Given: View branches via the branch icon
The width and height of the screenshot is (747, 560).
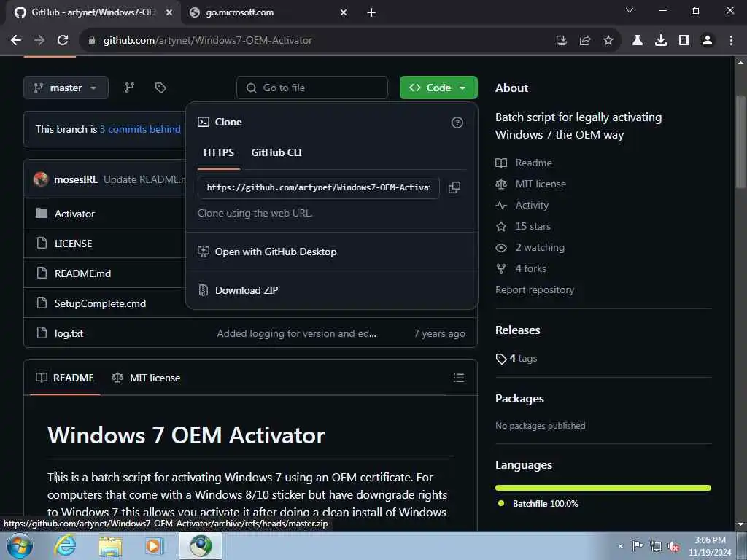Looking at the screenshot, I should (130, 87).
